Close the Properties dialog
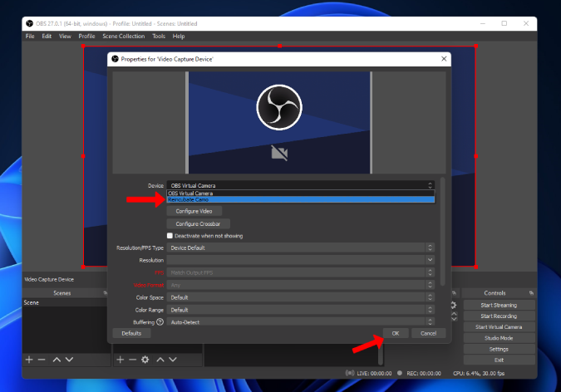561x392 pixels. point(444,59)
